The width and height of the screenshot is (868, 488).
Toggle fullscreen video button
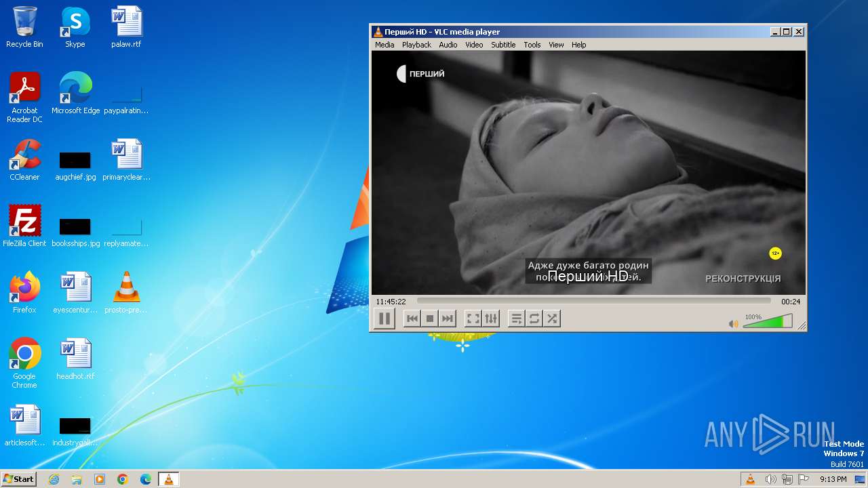(x=473, y=319)
